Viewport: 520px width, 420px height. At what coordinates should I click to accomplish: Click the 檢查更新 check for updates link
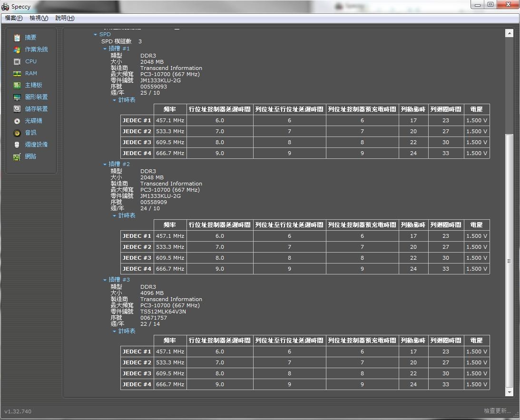click(x=497, y=410)
